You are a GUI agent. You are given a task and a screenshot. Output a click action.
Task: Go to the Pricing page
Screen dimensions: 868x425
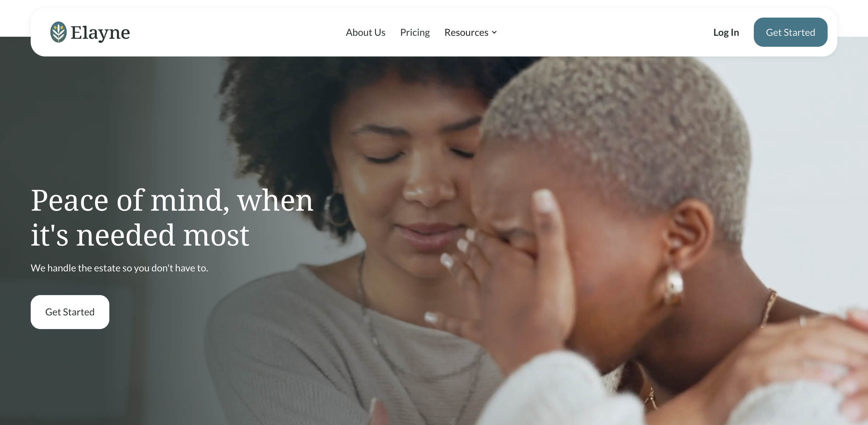click(415, 32)
